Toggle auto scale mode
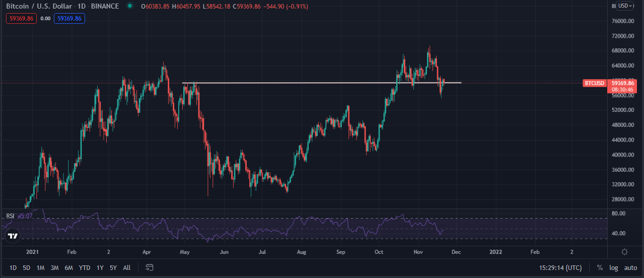Image resolution: width=644 pixels, height=278 pixels. pos(631,267)
